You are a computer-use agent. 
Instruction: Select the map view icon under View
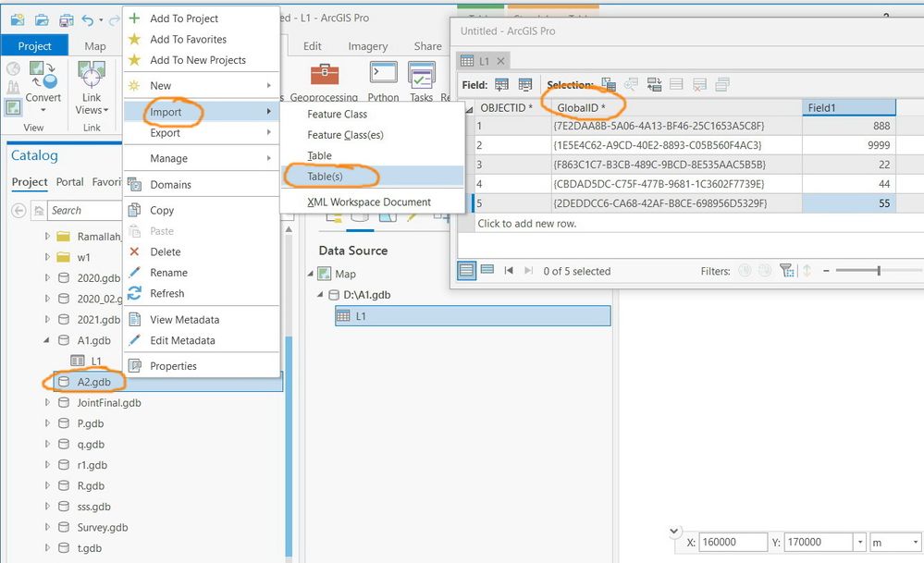(x=13, y=107)
